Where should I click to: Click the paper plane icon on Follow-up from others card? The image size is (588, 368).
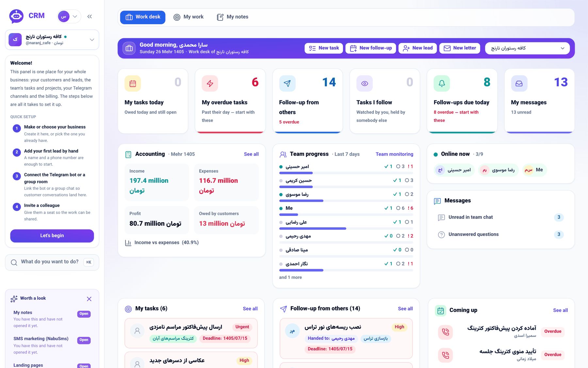pyautogui.click(x=287, y=83)
